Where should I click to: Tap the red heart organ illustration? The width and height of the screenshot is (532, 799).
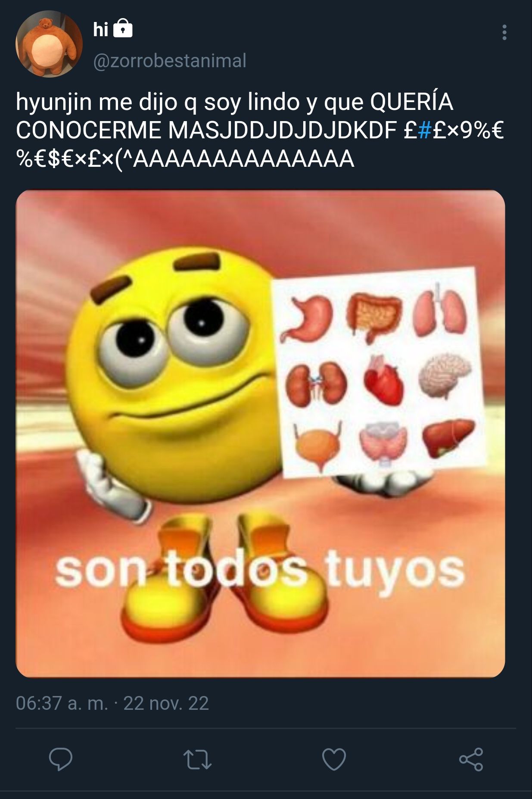[383, 380]
